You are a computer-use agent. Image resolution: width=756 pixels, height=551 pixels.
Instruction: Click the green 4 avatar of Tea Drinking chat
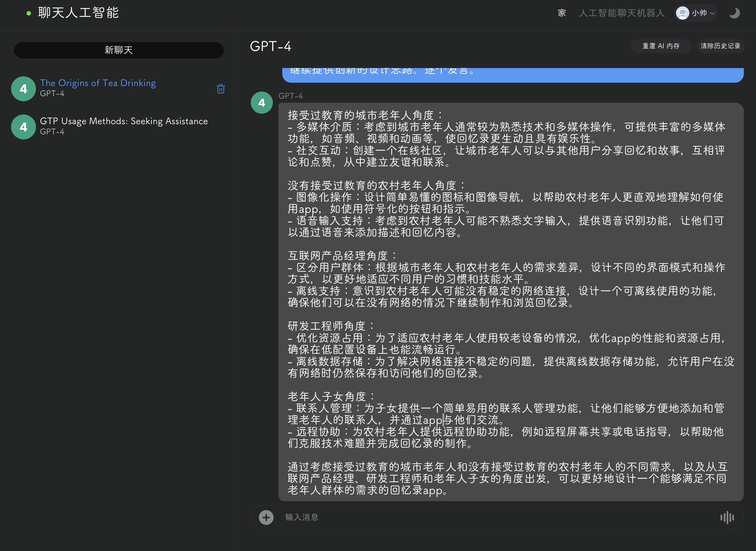click(x=23, y=89)
